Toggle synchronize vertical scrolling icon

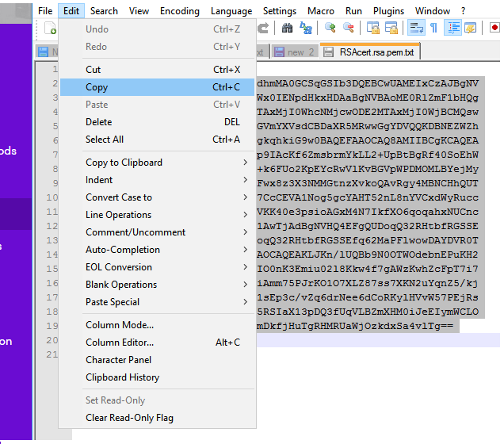[x=373, y=28]
